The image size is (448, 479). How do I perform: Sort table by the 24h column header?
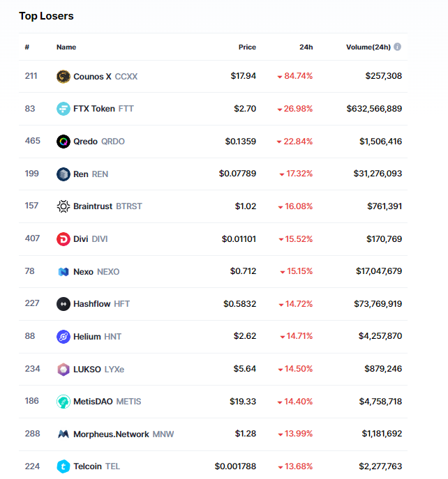(x=306, y=47)
